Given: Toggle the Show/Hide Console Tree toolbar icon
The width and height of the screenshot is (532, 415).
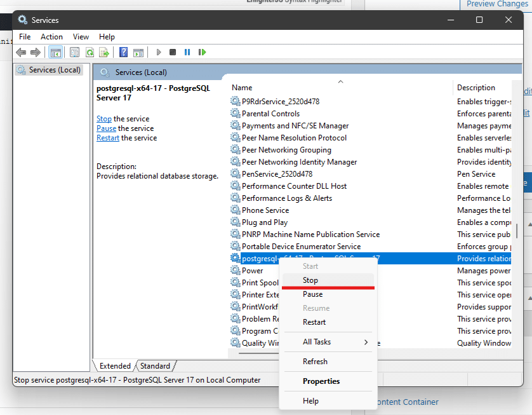Looking at the screenshot, I should pos(55,52).
